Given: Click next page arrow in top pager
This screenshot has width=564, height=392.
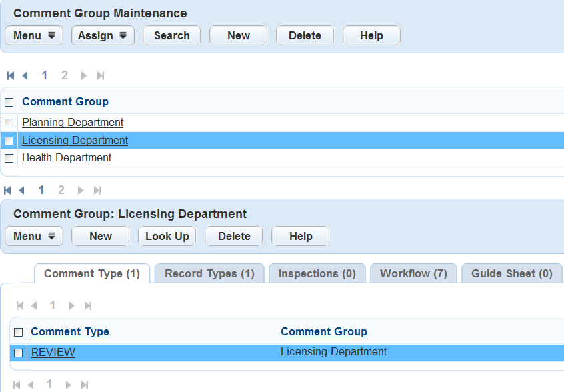Looking at the screenshot, I should 84,75.
